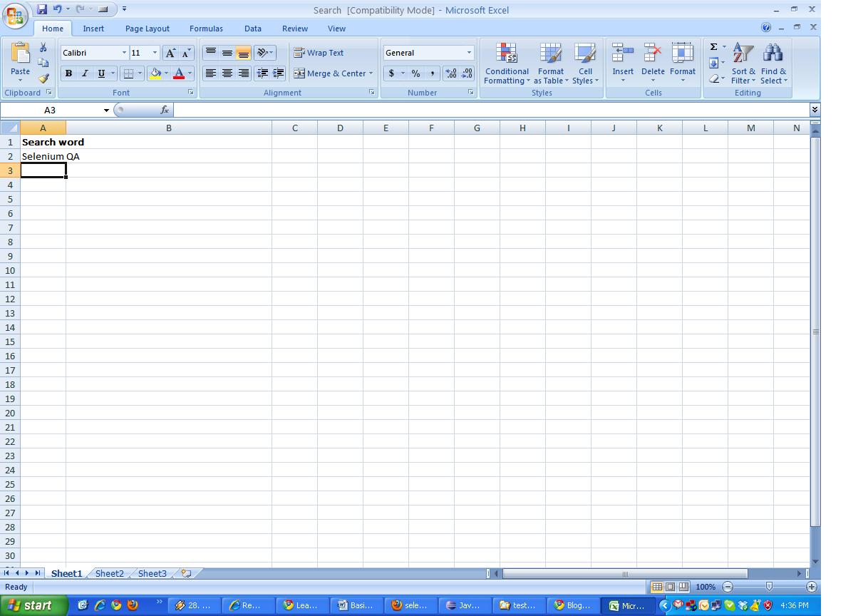
Task: Apply the yellow fill color
Action: click(155, 73)
